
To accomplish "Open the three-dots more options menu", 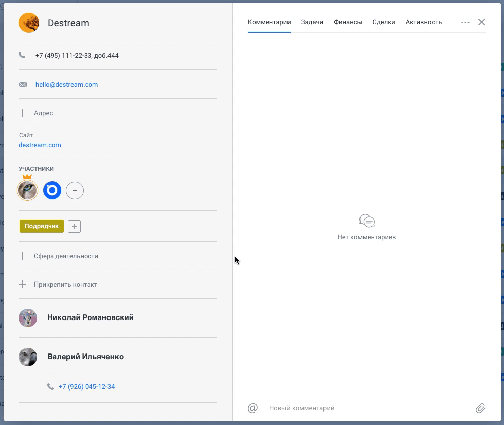I will pos(465,22).
